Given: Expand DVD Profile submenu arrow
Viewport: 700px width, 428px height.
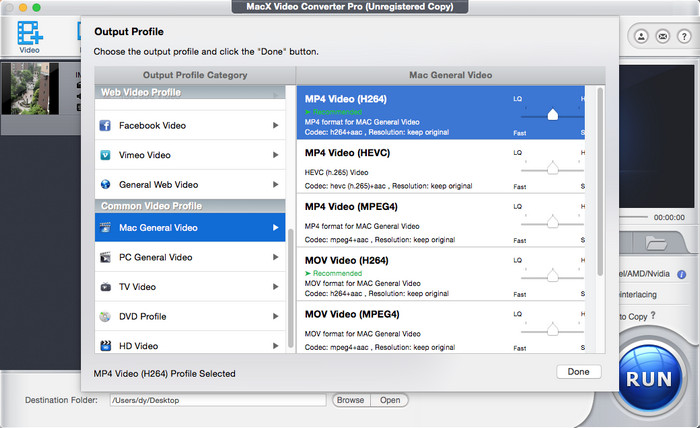Looking at the screenshot, I should click(x=275, y=316).
